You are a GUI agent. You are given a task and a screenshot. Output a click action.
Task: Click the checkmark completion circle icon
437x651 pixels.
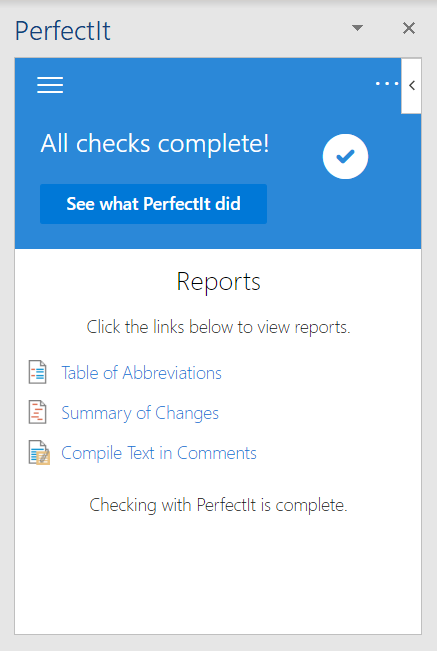pos(345,157)
